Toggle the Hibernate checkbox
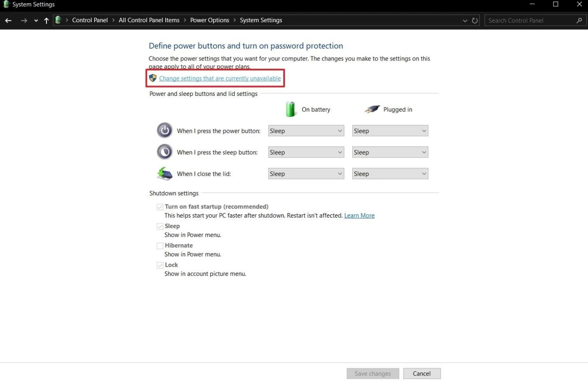 pos(160,246)
